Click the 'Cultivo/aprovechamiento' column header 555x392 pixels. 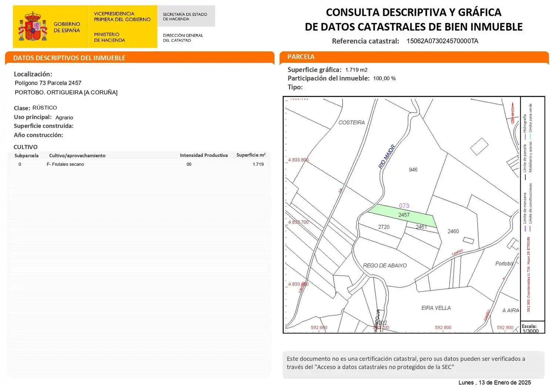77,155
